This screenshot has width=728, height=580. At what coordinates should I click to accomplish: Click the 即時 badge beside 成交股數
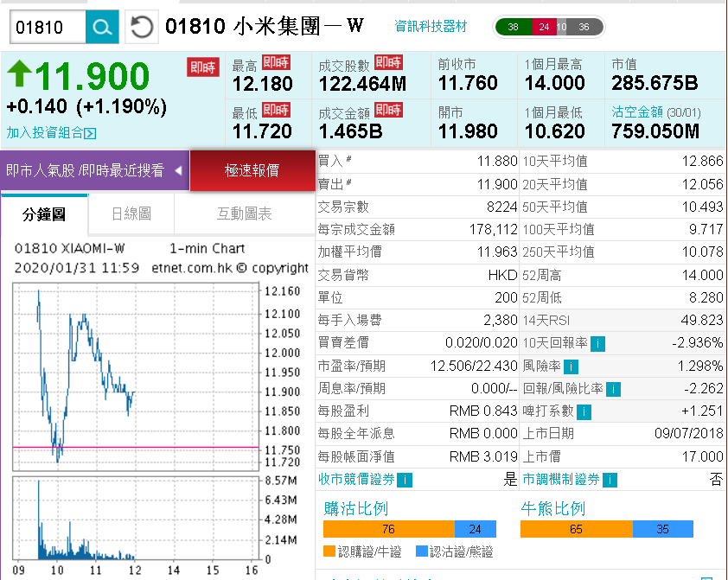coord(388,62)
